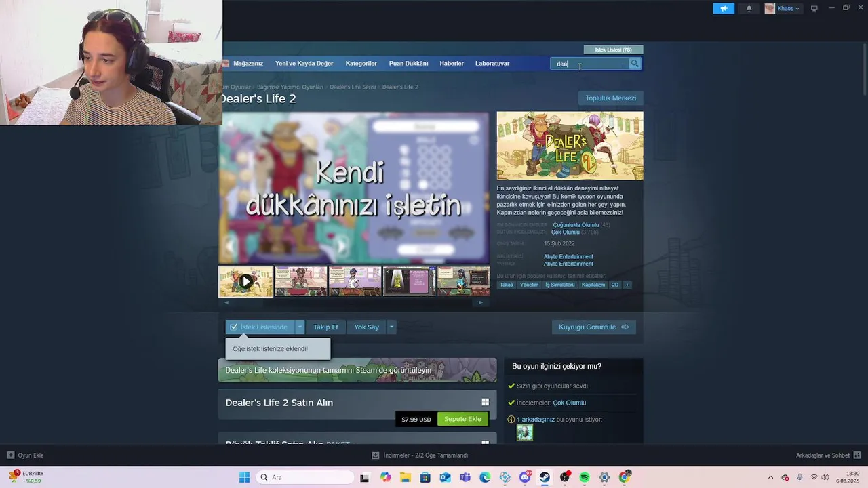Open the Khaos account dropdown
The width and height of the screenshot is (868, 488).
(x=783, y=8)
